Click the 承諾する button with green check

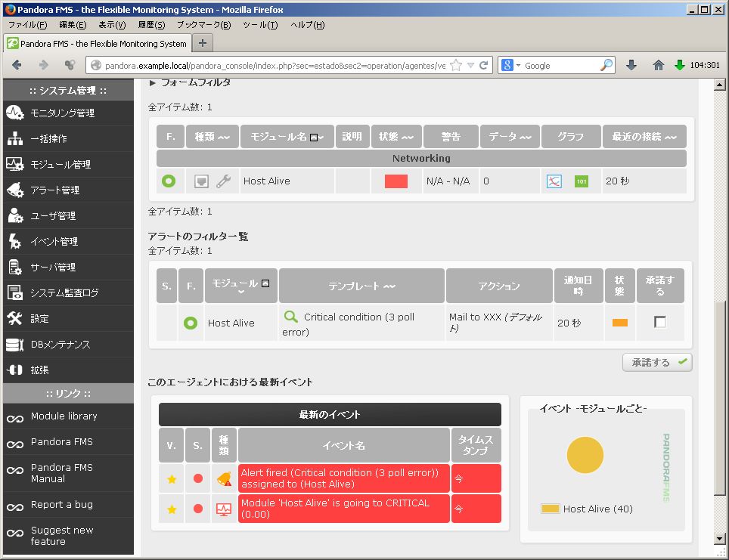(657, 363)
